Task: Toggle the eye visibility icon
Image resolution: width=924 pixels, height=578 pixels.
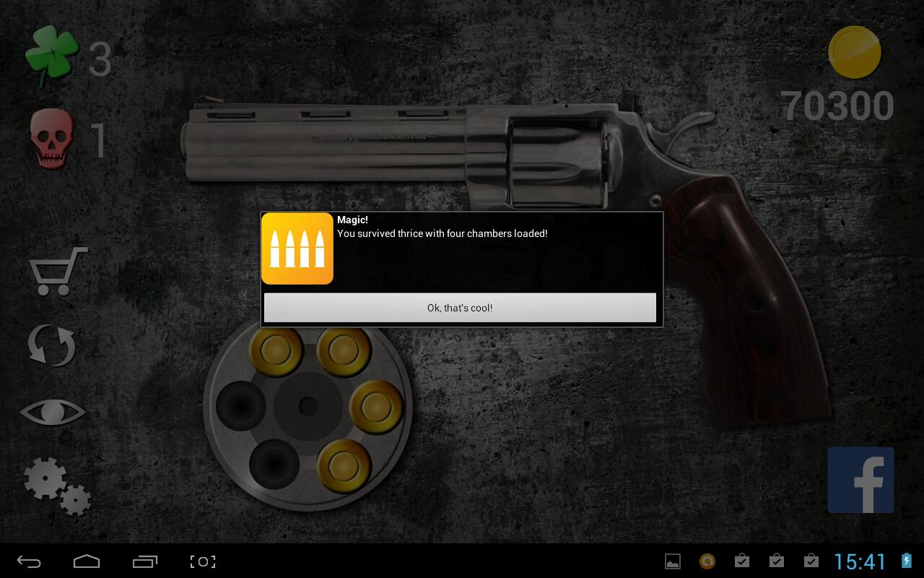Action: (x=53, y=413)
